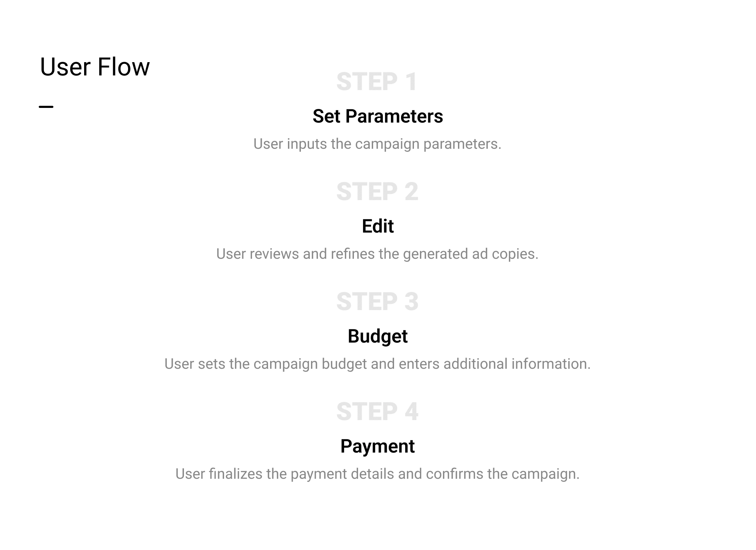Viewport: 756px width, 550px height.
Task: Select the "Set Parameters" heading
Action: point(378,116)
